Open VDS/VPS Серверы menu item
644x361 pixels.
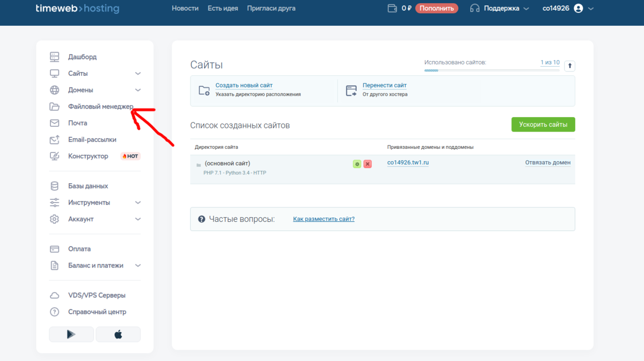(x=97, y=295)
